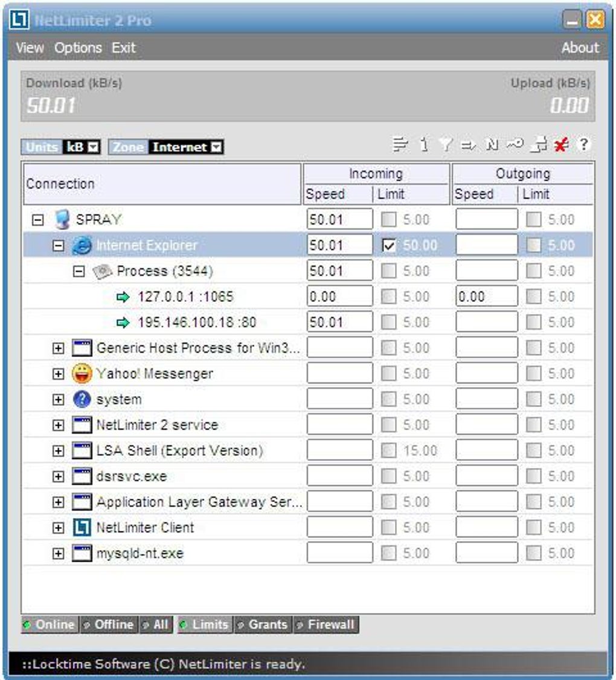Expand Generic Host Process for Win32 node
Image resolution: width=616 pixels, height=680 pixels.
58,348
